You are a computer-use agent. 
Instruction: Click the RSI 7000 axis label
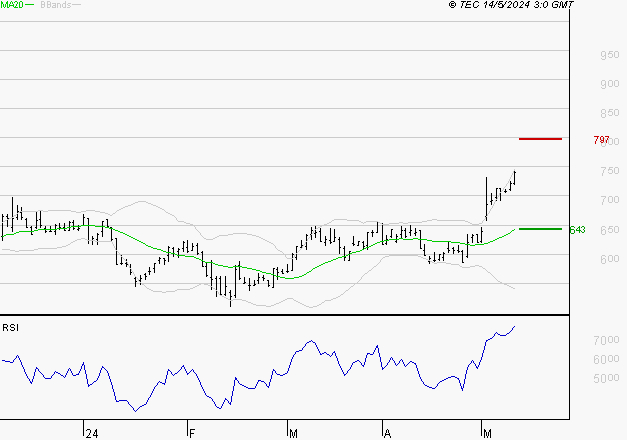pyautogui.click(x=607, y=340)
